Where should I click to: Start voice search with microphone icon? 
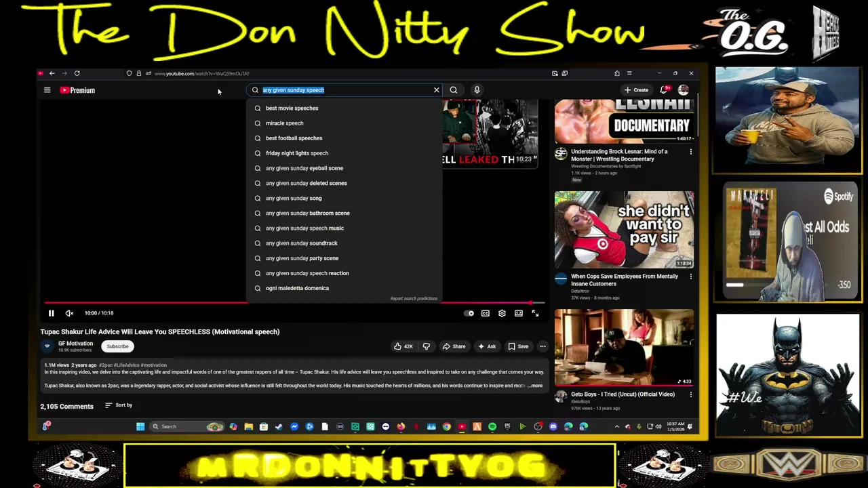pos(477,90)
